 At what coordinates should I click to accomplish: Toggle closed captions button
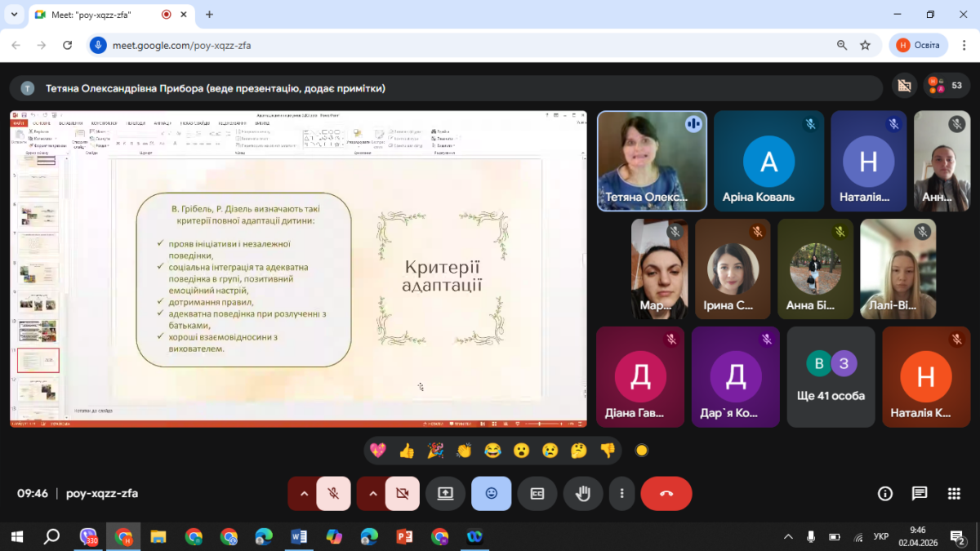(x=537, y=493)
